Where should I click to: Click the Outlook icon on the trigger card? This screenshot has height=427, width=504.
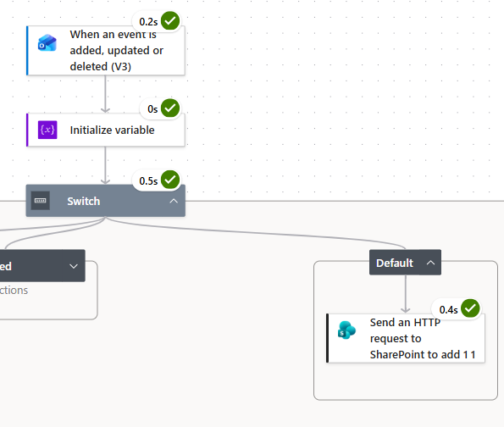coord(47,42)
